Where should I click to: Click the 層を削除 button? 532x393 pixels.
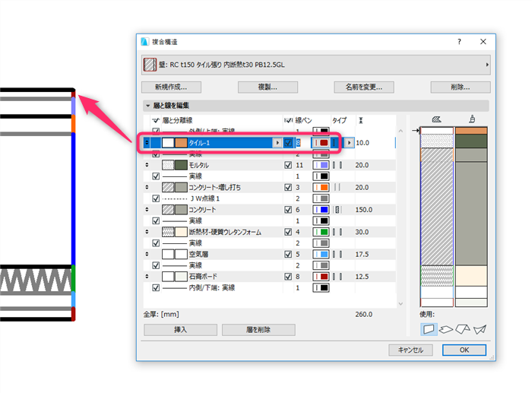258,330
